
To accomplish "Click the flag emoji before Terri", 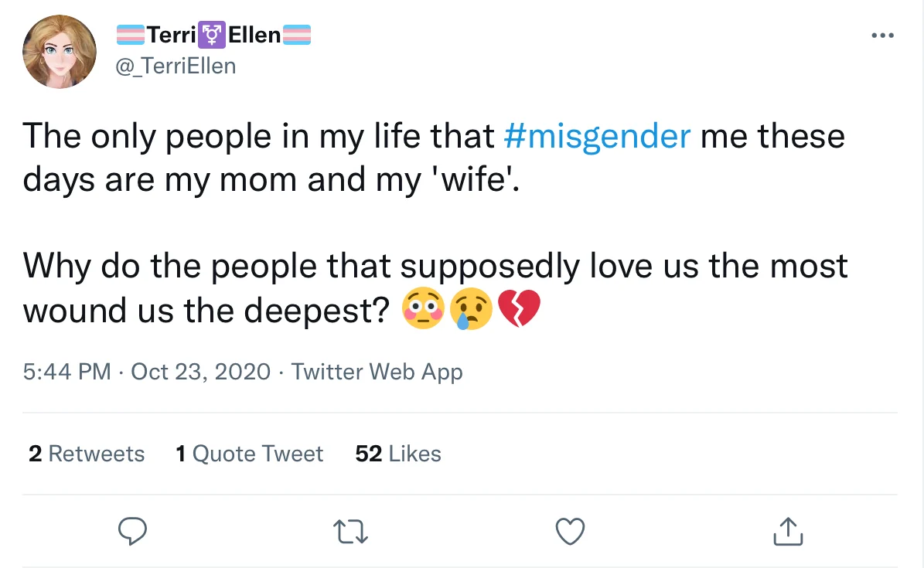I will click(x=129, y=35).
